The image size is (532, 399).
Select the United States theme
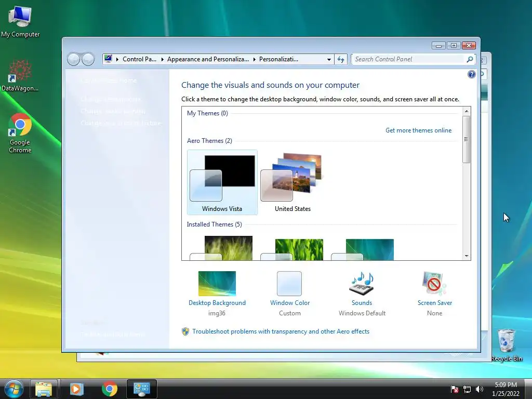(293, 182)
